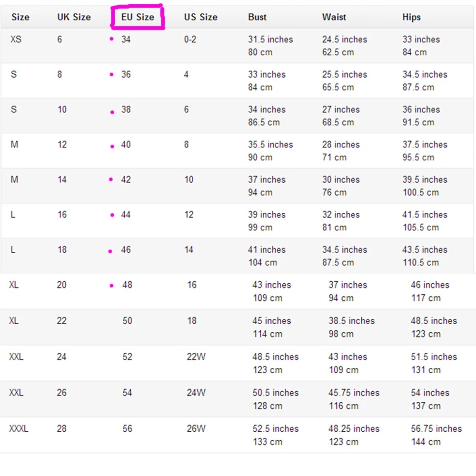Click the pink dot beside EU size 44

pyautogui.click(x=112, y=215)
